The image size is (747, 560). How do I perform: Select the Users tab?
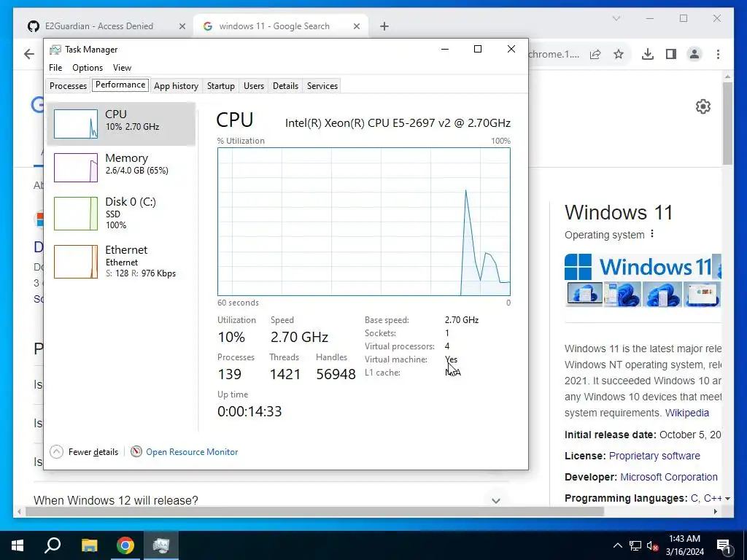point(253,86)
